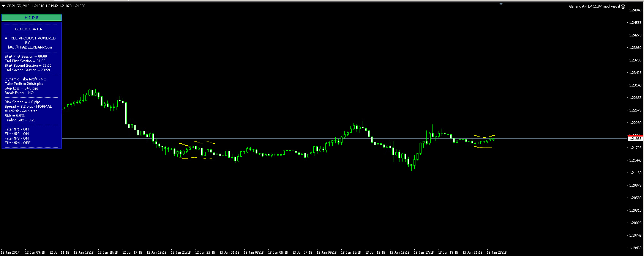Click 'AutoRisk - Activated' line
The width and height of the screenshot is (644, 256).
pyautogui.click(x=21, y=111)
